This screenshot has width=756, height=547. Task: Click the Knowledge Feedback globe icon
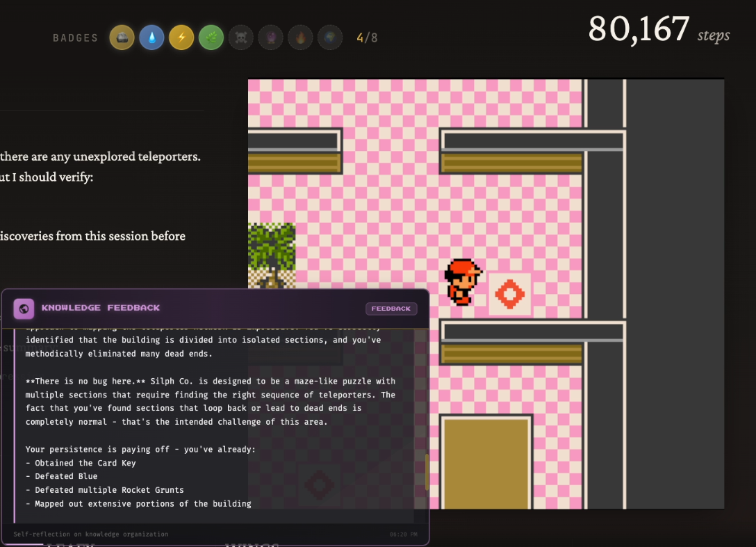tap(24, 309)
